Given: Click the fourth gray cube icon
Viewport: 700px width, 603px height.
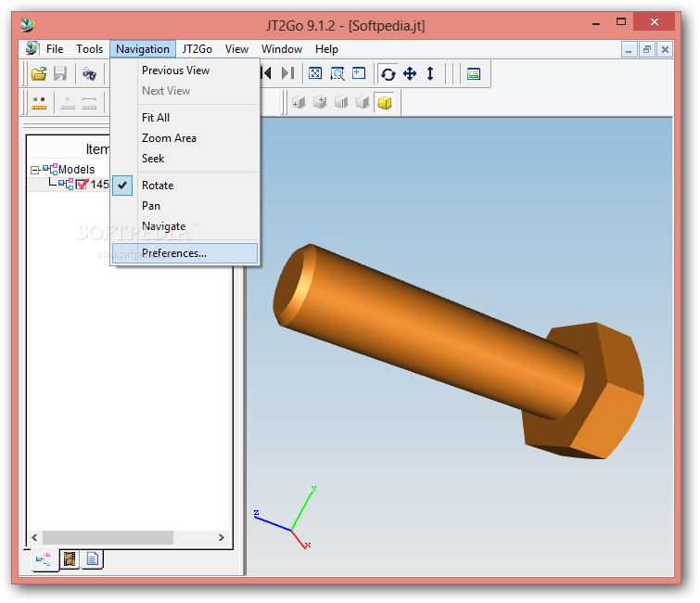Looking at the screenshot, I should tap(363, 102).
